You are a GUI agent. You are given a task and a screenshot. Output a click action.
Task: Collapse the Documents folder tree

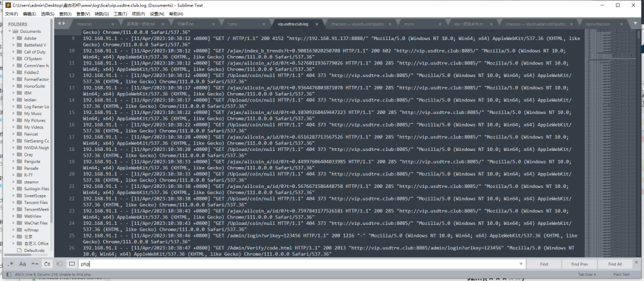(9, 31)
